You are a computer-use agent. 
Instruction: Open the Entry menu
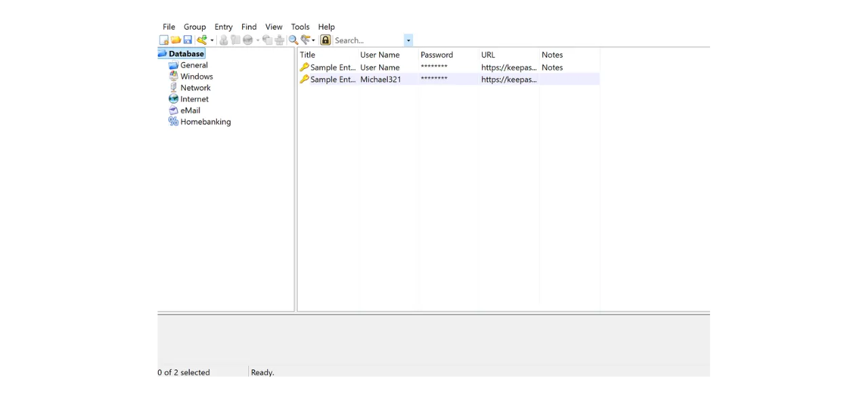pos(223,26)
